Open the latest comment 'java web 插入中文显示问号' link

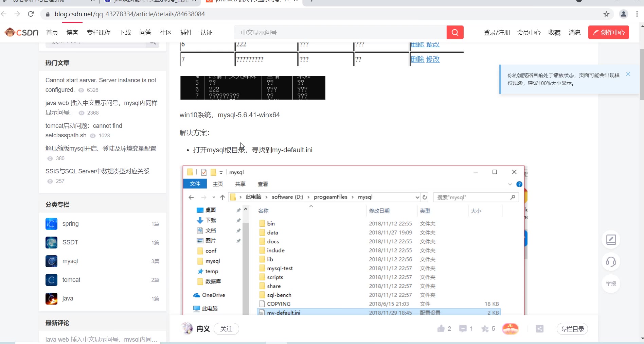[x=101, y=339]
